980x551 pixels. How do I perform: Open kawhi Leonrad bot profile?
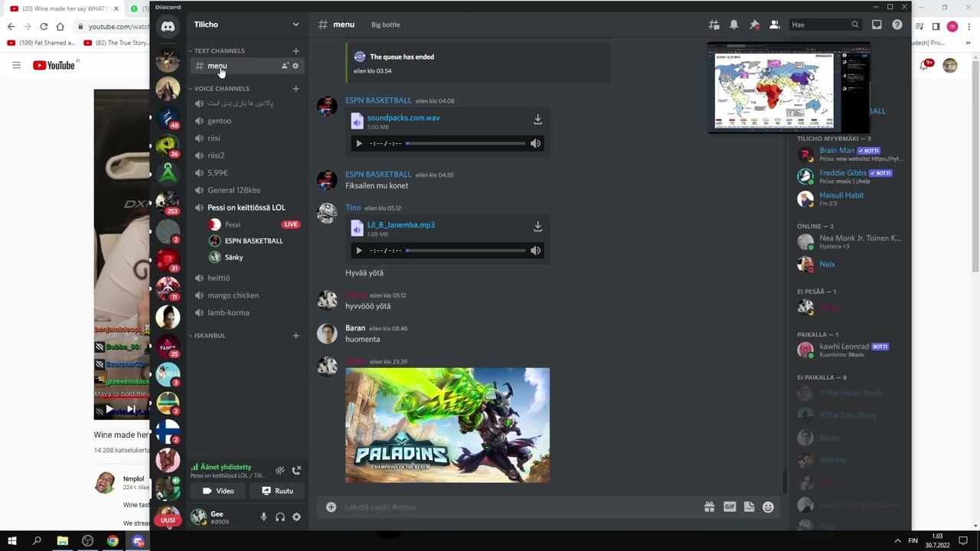click(x=850, y=350)
